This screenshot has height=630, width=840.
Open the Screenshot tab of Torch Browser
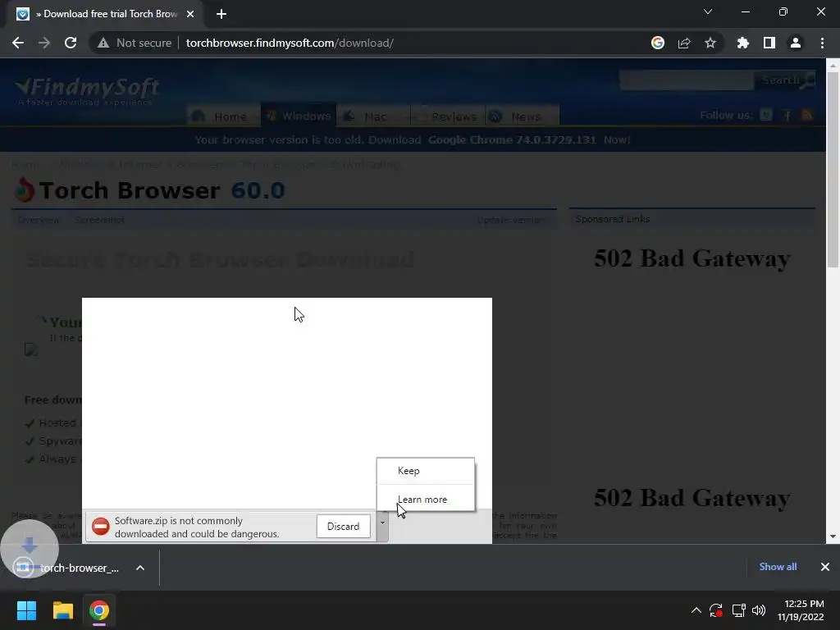tap(99, 220)
